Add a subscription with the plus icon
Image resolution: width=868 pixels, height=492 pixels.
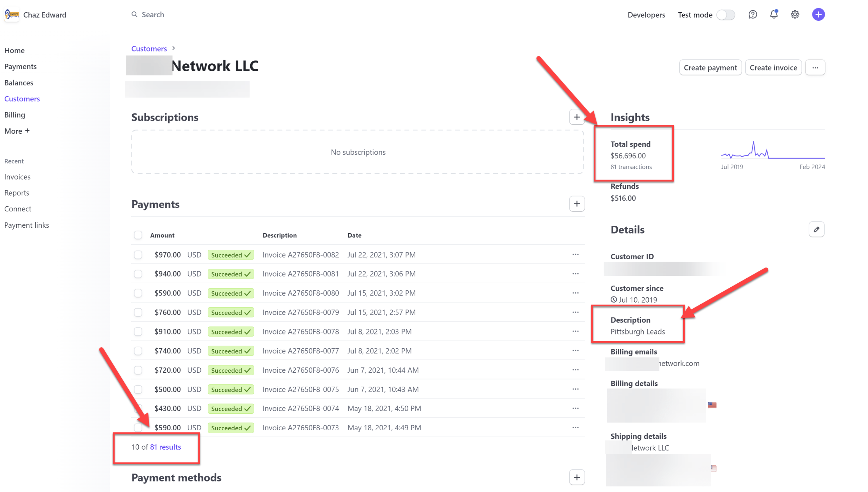coord(576,117)
